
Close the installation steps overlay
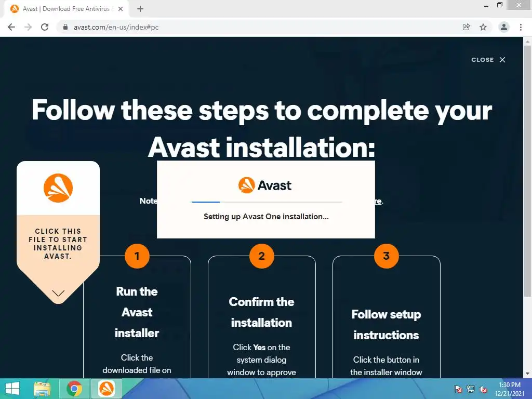[488, 60]
